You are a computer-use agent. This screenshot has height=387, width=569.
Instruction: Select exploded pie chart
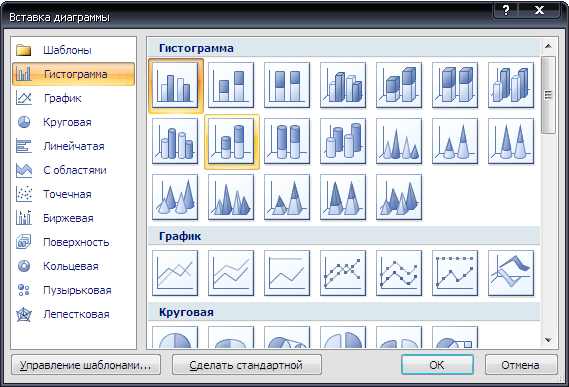[343, 337]
